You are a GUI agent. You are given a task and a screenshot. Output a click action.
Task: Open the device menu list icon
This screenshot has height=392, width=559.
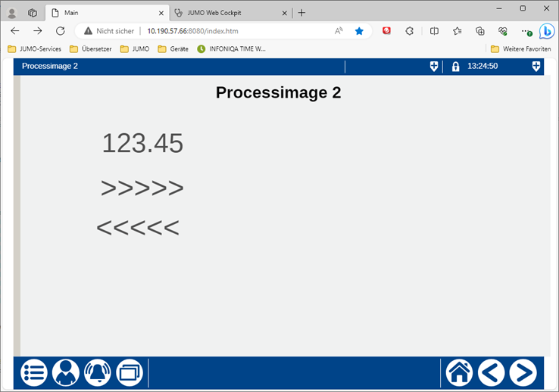(x=34, y=372)
